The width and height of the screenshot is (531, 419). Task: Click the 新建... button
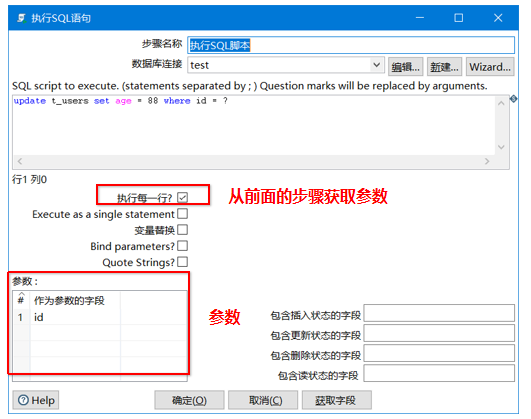[444, 67]
